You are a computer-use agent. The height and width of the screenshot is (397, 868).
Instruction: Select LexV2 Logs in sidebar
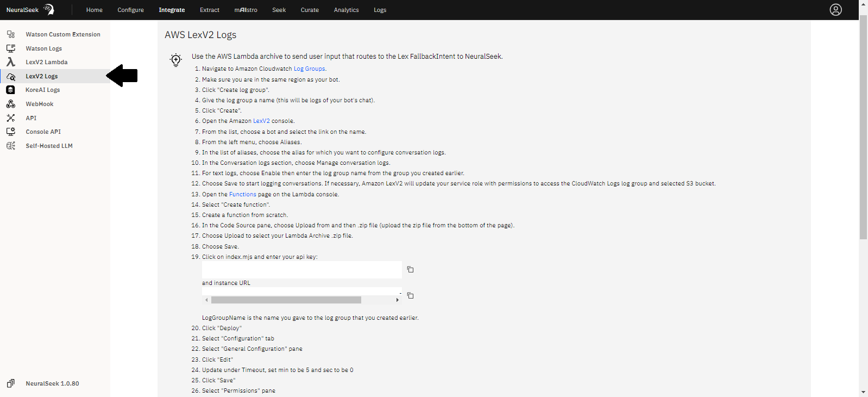click(x=42, y=76)
